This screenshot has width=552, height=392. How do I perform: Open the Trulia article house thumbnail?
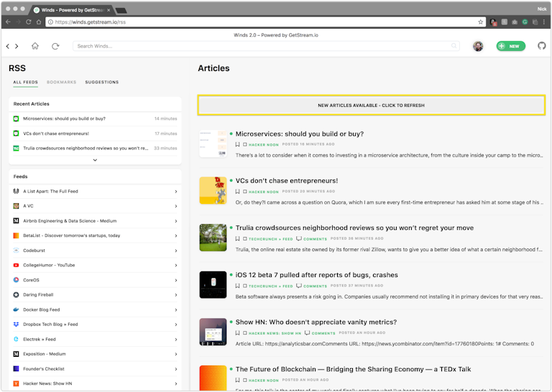pyautogui.click(x=213, y=238)
